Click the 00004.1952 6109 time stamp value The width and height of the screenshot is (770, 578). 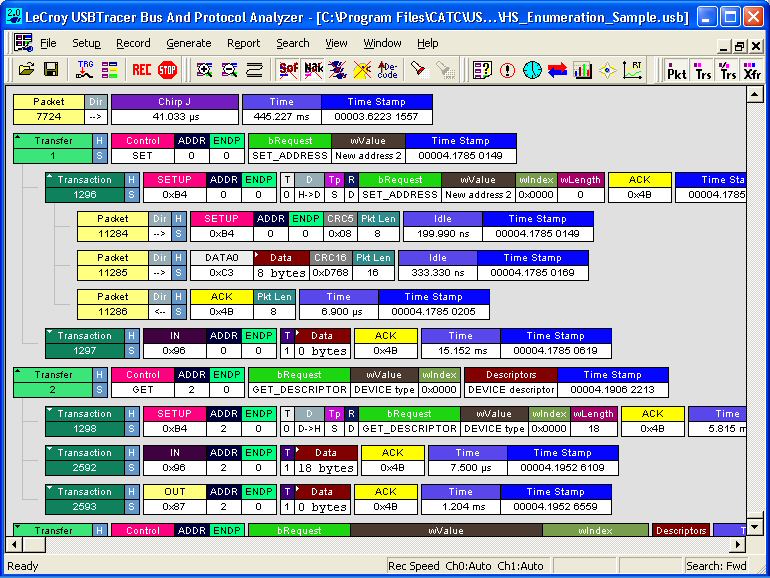click(562, 468)
